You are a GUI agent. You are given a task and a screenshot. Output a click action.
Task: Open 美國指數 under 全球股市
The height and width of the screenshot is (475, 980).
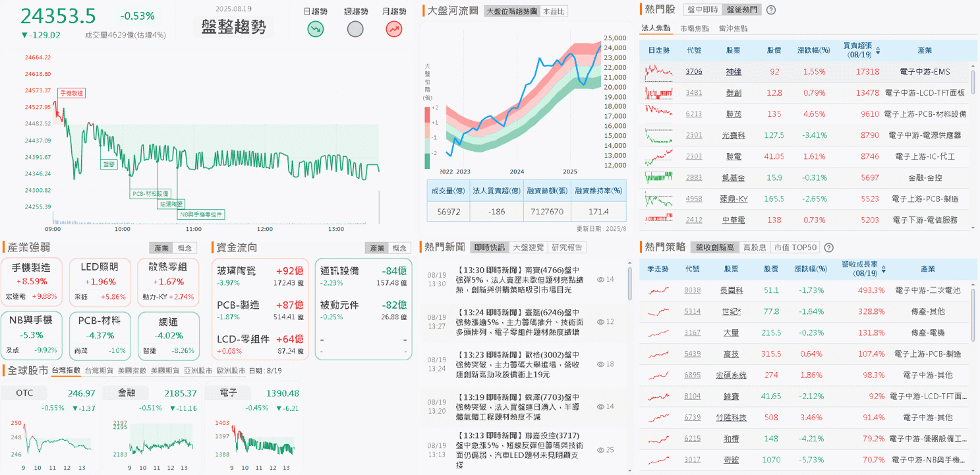132,371
